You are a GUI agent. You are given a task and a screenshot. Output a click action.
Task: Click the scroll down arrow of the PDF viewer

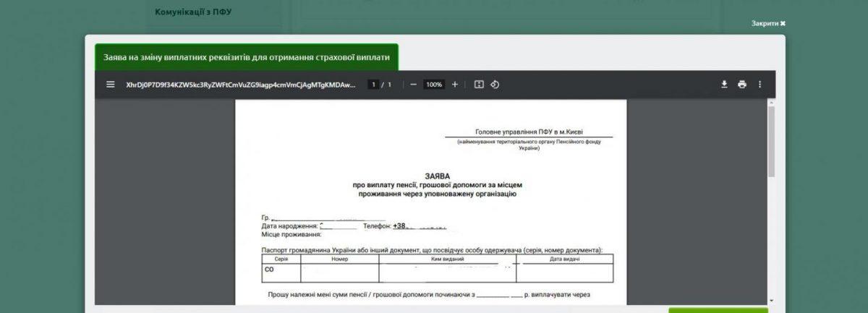(x=771, y=300)
